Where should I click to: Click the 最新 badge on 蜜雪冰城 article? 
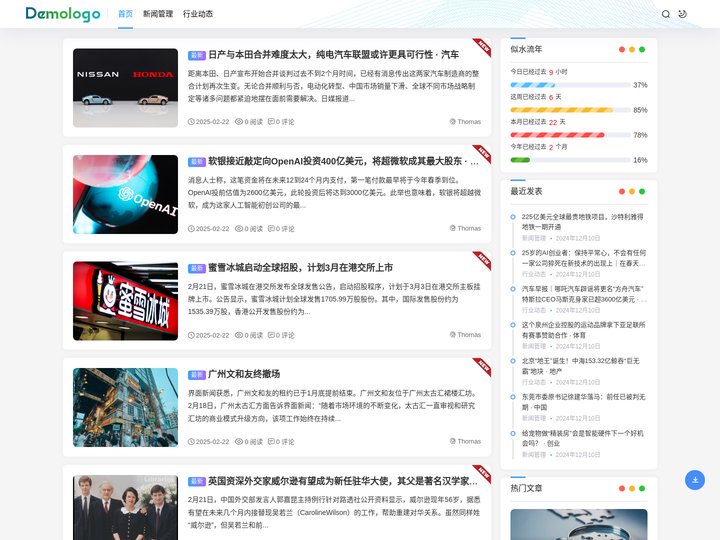[x=197, y=268]
